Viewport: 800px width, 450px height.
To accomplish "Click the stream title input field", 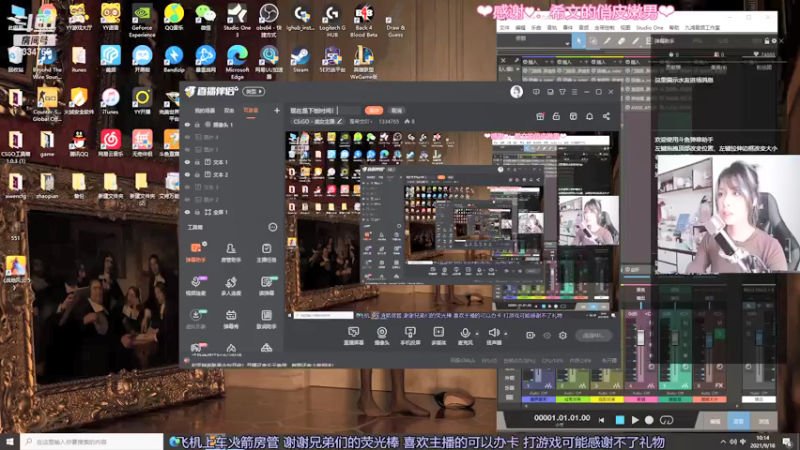I will coord(324,110).
